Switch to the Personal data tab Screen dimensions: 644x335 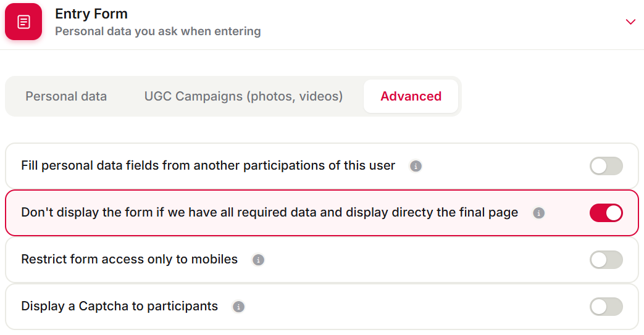[66, 96]
